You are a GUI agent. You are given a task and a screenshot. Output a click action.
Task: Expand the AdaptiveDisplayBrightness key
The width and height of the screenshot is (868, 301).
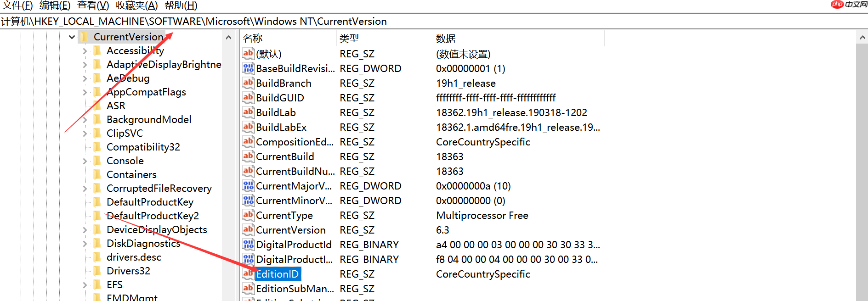(x=85, y=65)
